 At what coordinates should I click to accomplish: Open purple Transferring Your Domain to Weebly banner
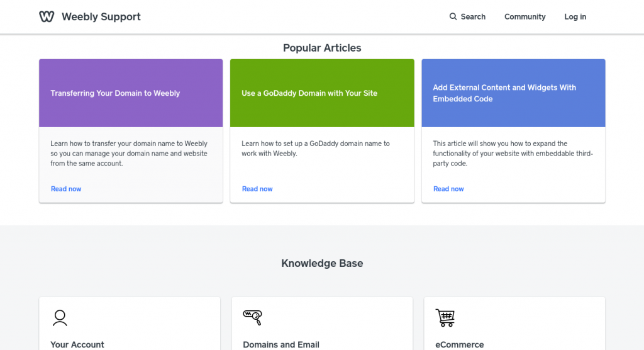coord(131,93)
